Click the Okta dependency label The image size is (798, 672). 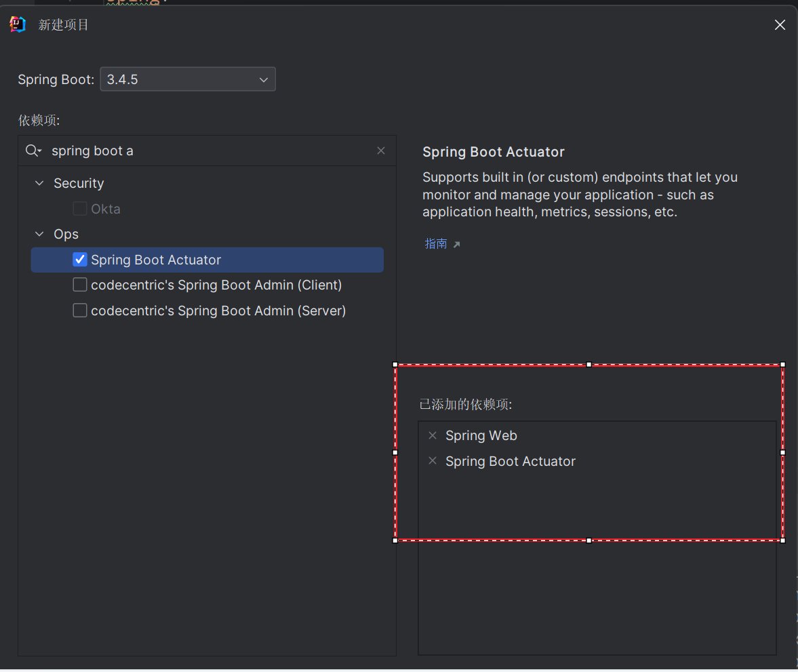click(106, 209)
